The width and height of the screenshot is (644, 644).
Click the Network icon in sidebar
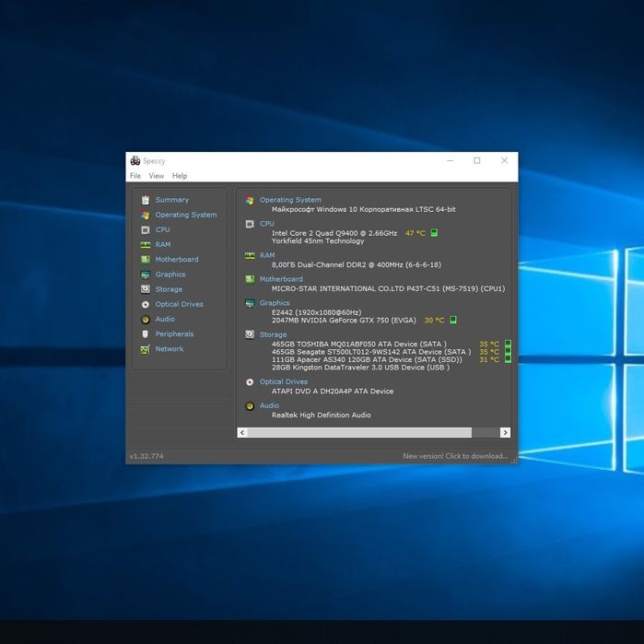click(146, 349)
